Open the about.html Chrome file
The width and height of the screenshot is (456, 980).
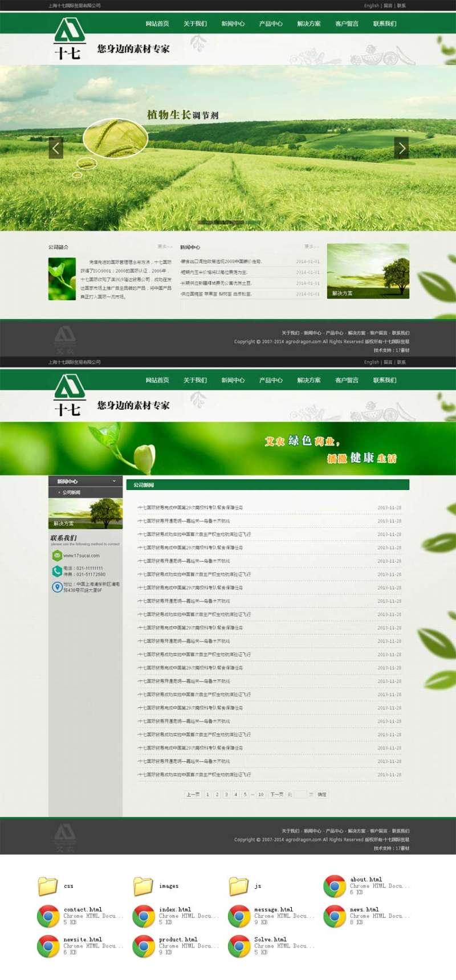335,886
